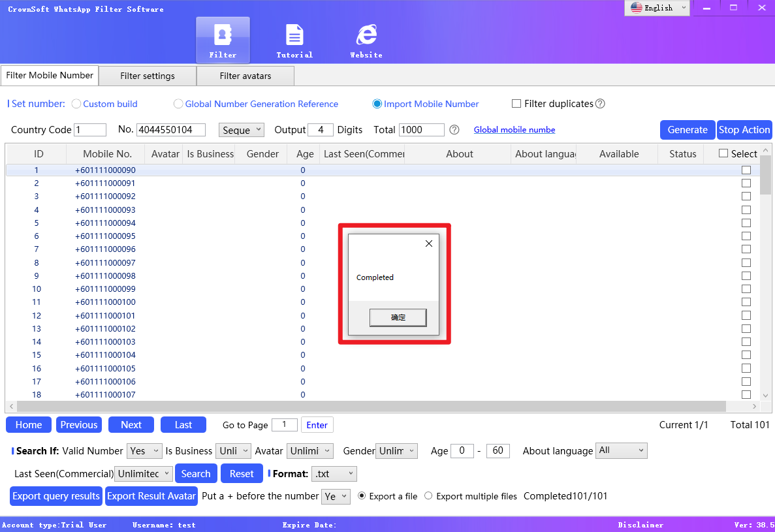775x532 pixels.
Task: Click the table's scroll down arrow
Action: (766, 395)
